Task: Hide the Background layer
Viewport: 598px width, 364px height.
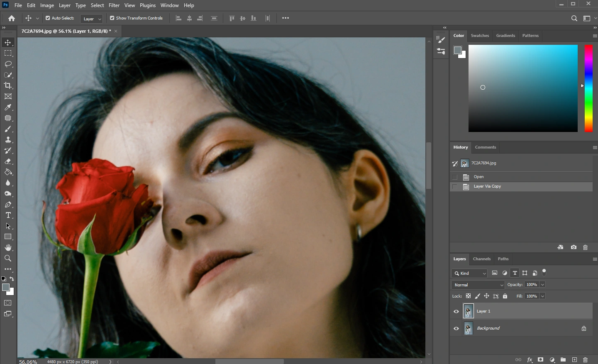Action: [x=456, y=328]
